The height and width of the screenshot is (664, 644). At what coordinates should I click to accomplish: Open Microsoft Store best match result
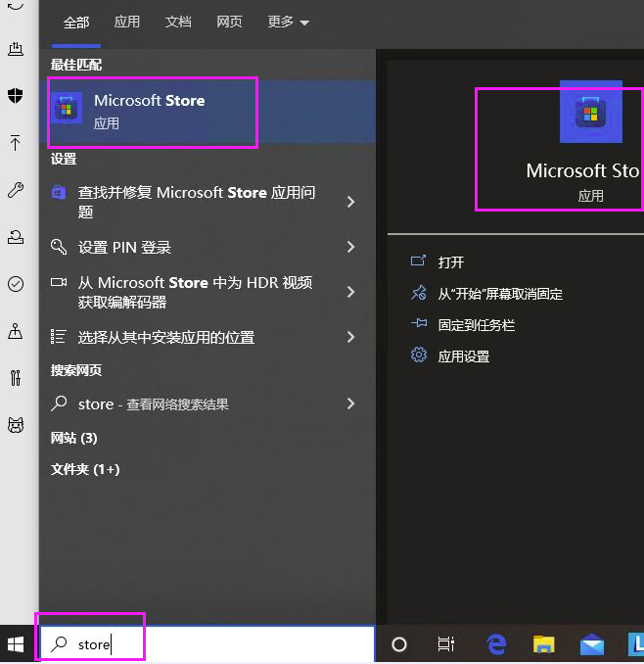coord(207,112)
